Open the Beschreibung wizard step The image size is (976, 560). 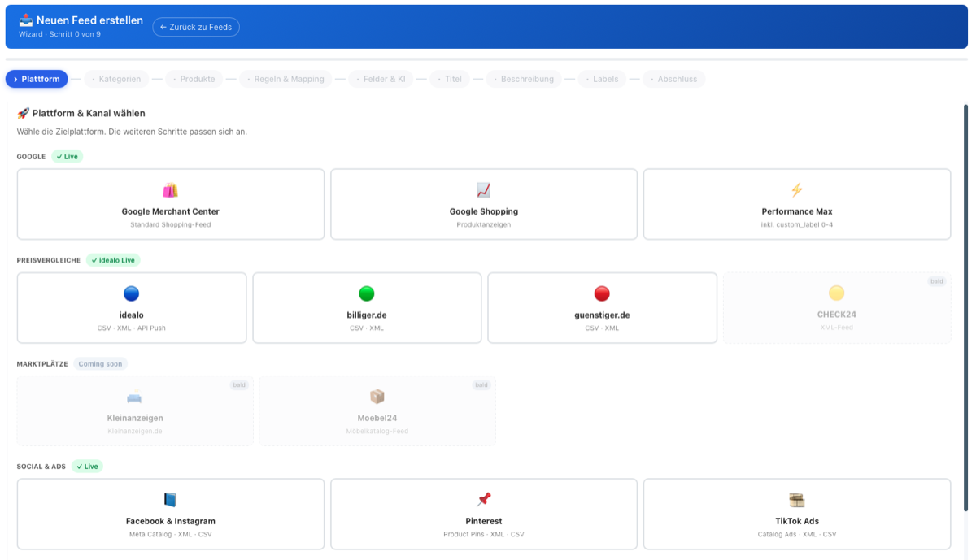click(524, 79)
